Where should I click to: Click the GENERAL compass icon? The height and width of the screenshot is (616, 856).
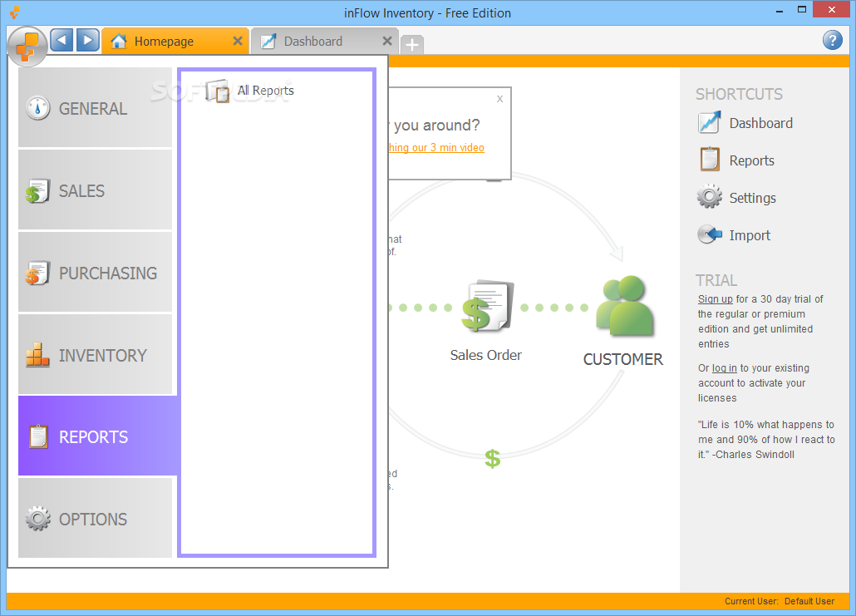coord(37,108)
